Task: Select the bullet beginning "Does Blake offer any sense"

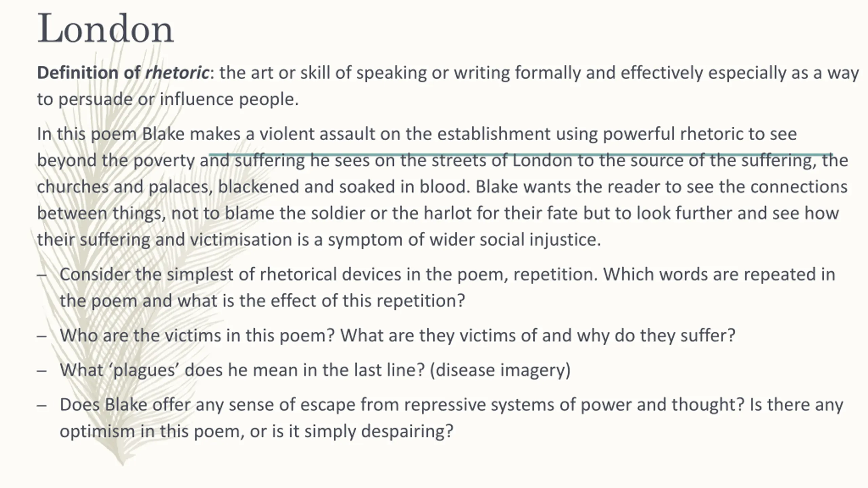Action: [451, 418]
